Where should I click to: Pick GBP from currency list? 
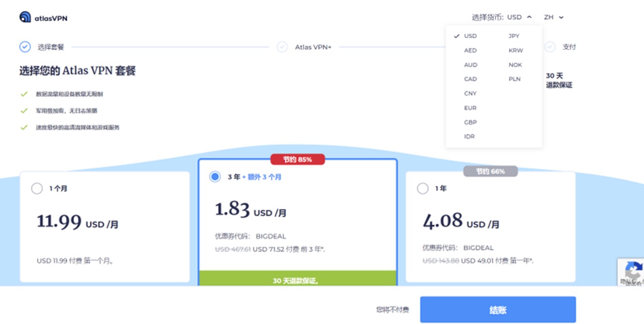[470, 122]
